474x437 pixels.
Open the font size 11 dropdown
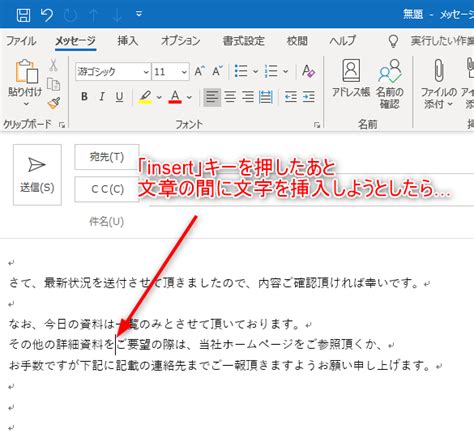[x=184, y=72]
